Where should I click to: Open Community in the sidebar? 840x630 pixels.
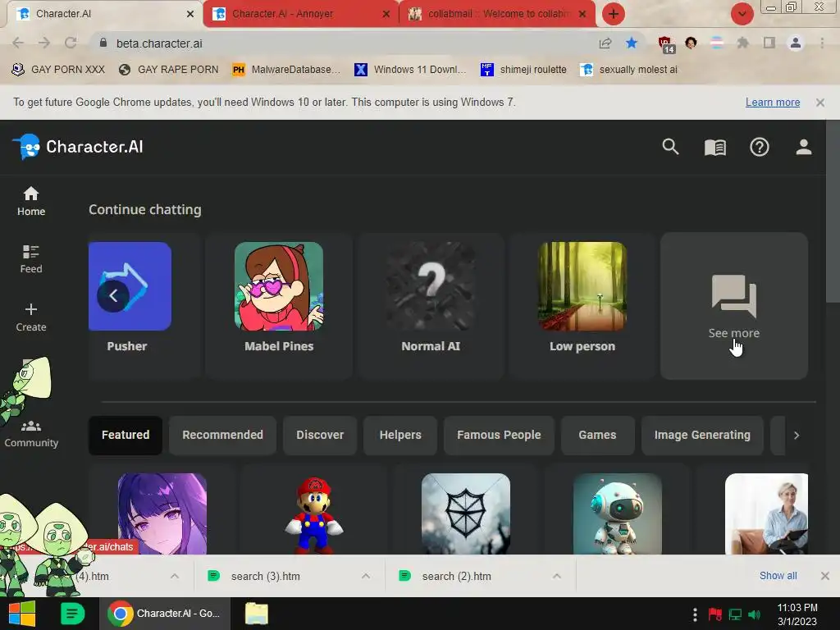click(31, 435)
